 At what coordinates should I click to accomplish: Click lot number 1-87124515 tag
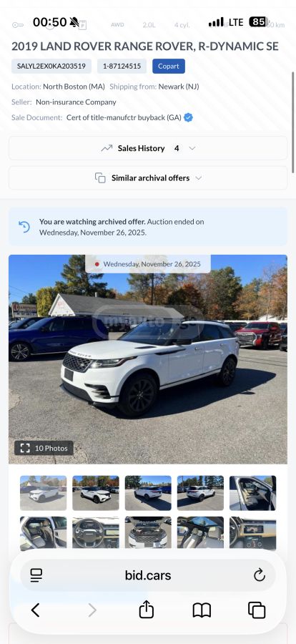pyautogui.click(x=122, y=66)
